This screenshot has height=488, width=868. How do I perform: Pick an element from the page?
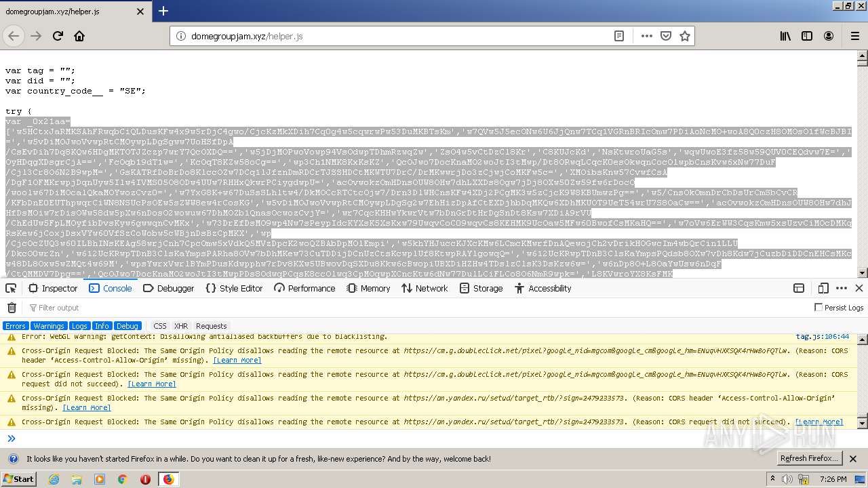point(11,288)
